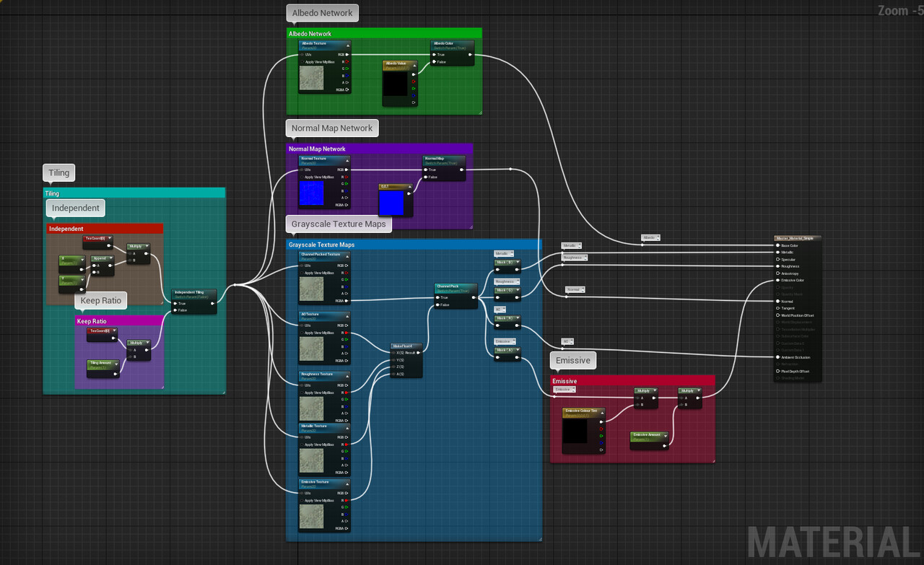Image resolution: width=924 pixels, height=565 pixels.
Task: Toggle Apply View MipBias on Metallic Texture
Action: [x=302, y=444]
